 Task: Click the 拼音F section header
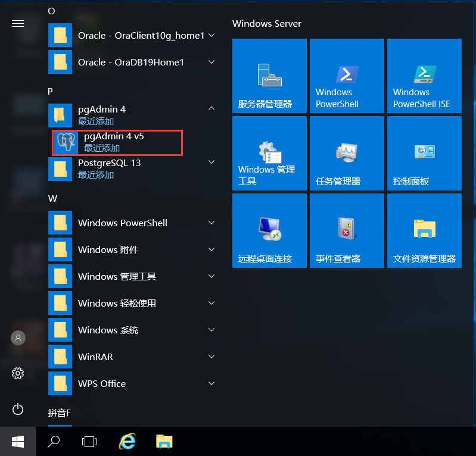coord(59,413)
